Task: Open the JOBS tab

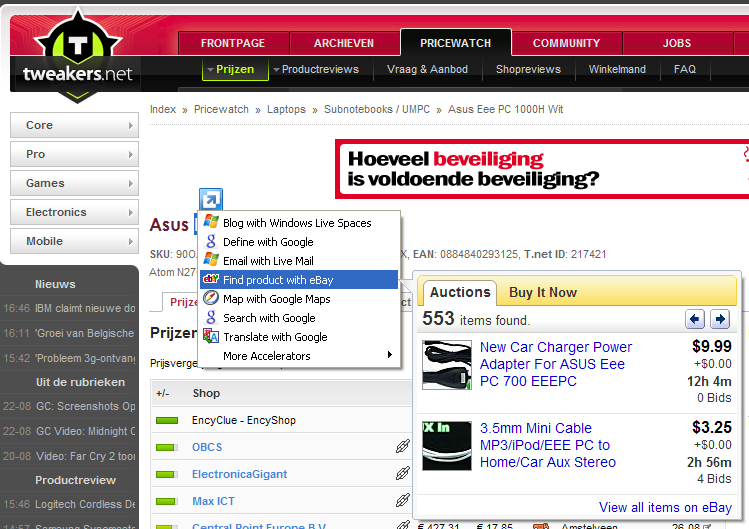Action: (677, 43)
